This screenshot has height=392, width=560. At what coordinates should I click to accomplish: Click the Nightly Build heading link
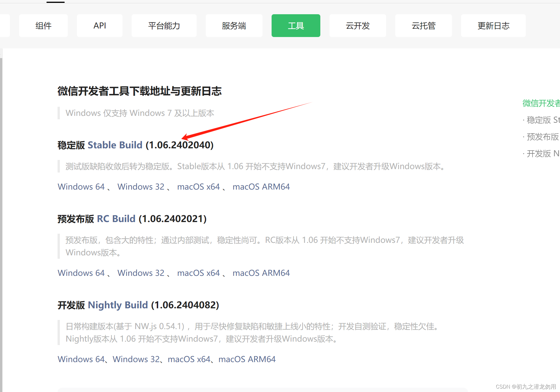tap(118, 305)
